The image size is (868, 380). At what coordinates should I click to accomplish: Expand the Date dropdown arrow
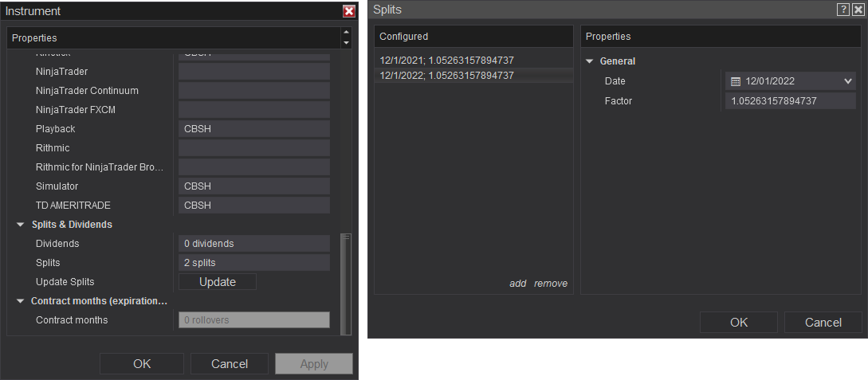coord(848,81)
